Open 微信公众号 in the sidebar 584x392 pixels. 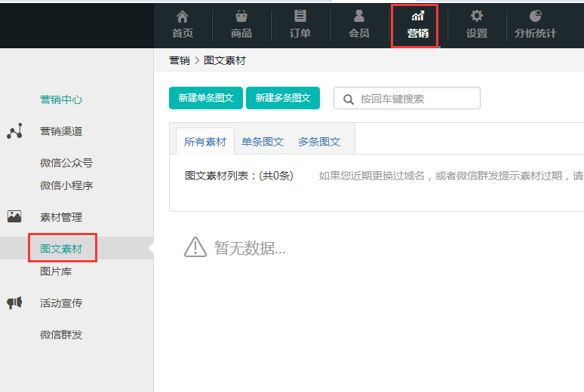(x=66, y=163)
